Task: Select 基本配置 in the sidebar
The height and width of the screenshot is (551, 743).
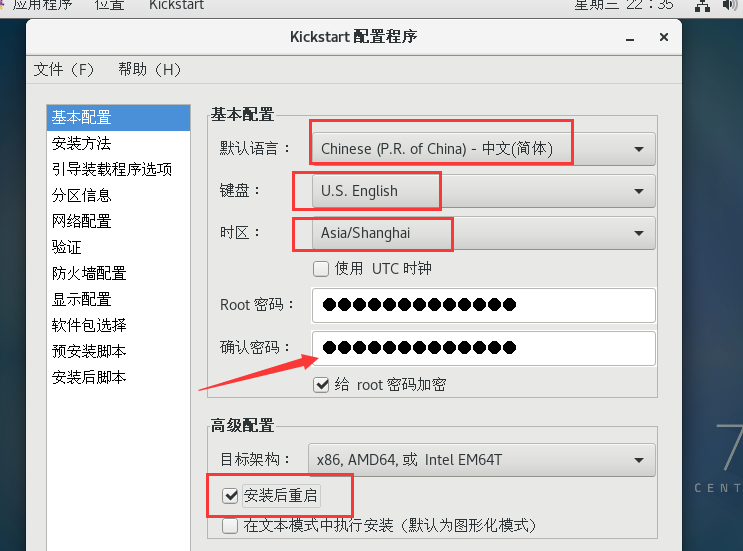Action: (x=118, y=117)
